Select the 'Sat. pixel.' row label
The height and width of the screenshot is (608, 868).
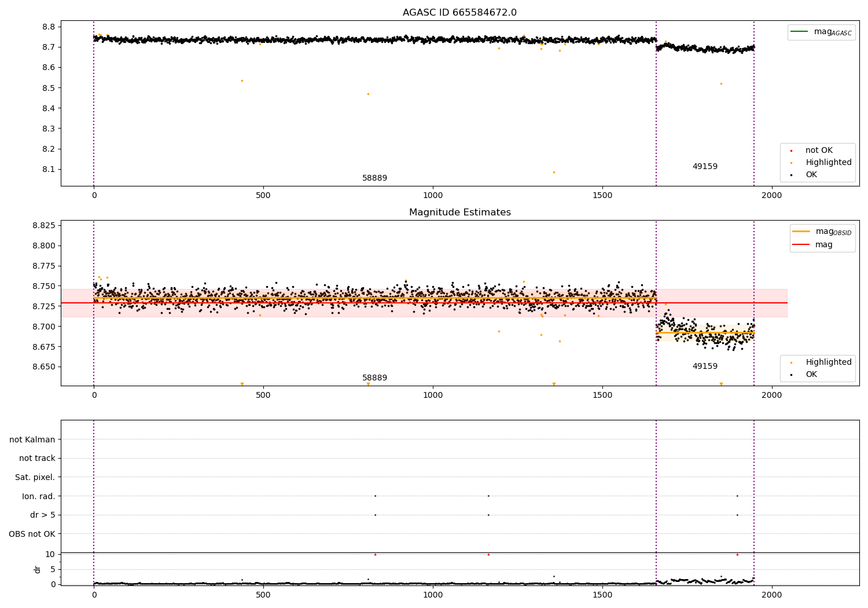click(35, 478)
